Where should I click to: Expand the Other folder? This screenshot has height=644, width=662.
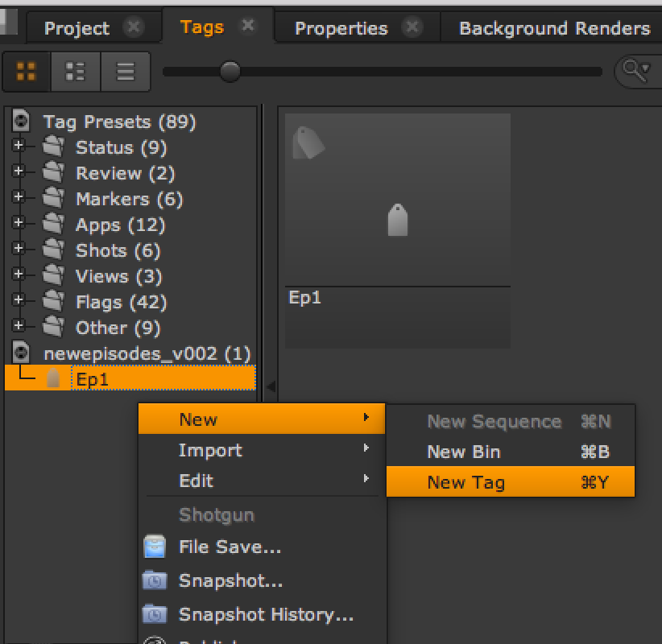(x=19, y=325)
